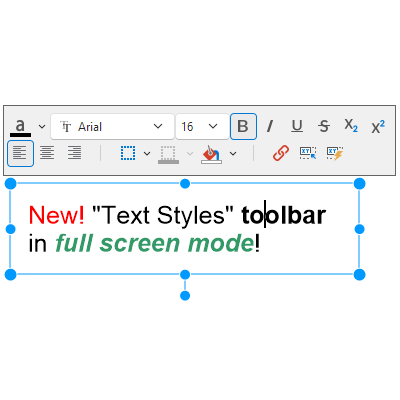Click the left-middle resize handle

point(11,229)
